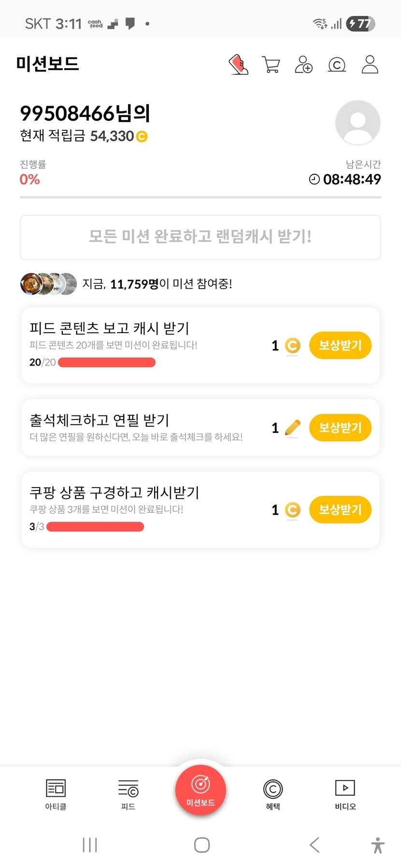Tap the red sneaker icon in header
This screenshot has width=401, height=868.
238,64
